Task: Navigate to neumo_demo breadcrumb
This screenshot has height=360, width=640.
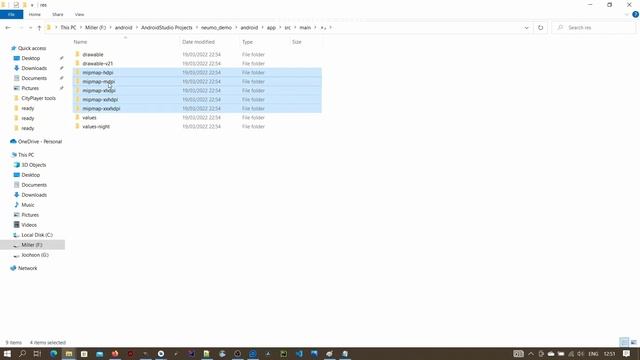Action: (x=216, y=28)
